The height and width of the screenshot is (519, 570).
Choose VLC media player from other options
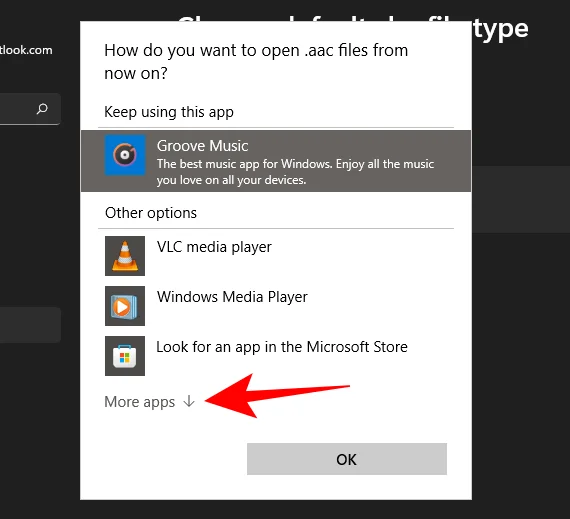click(276, 256)
